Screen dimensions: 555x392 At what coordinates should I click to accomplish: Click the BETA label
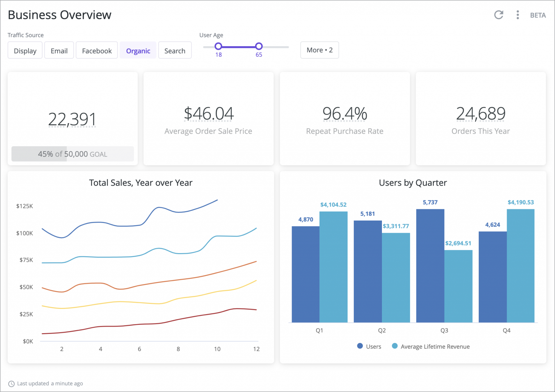[x=538, y=15]
